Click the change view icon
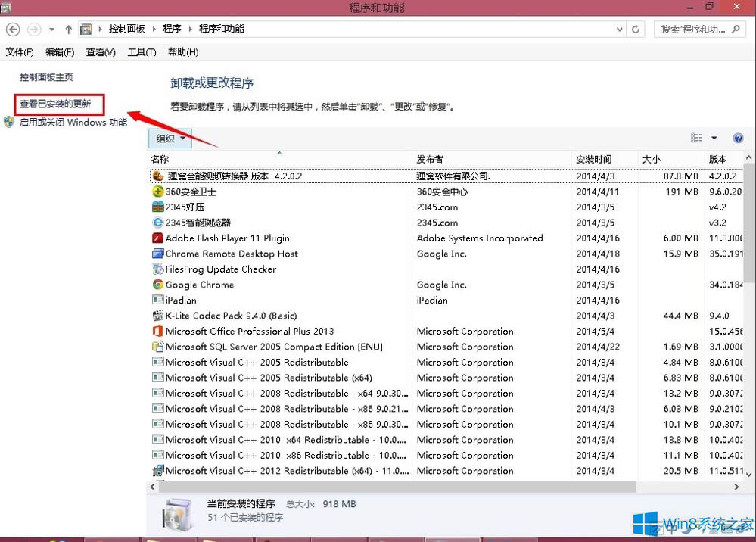756x542 pixels. tap(696, 138)
